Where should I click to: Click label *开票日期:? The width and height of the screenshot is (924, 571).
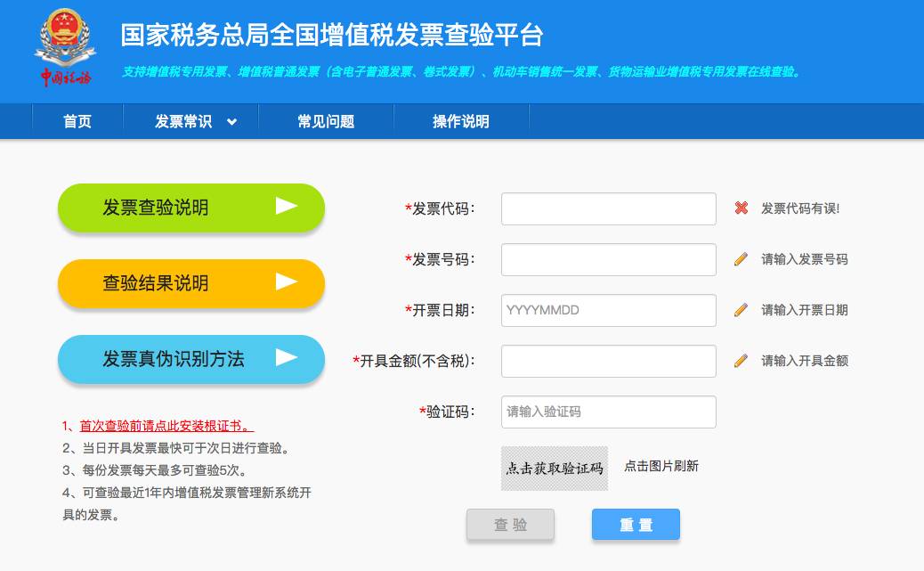440,310
